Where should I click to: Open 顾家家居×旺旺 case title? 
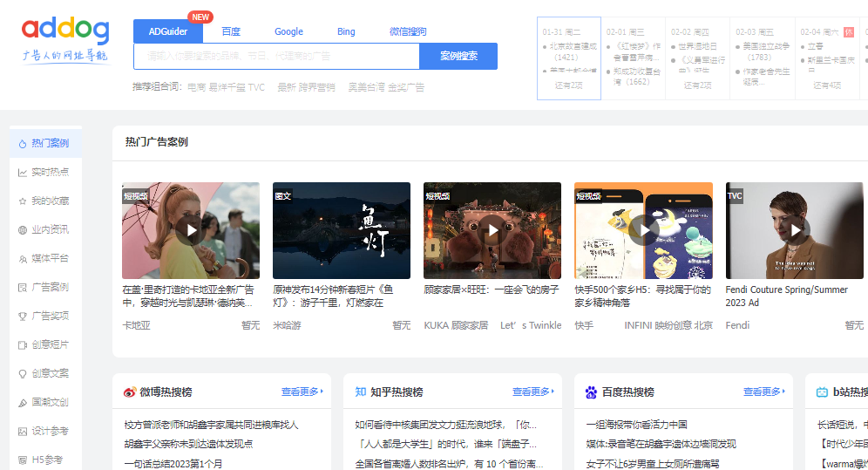click(491, 289)
